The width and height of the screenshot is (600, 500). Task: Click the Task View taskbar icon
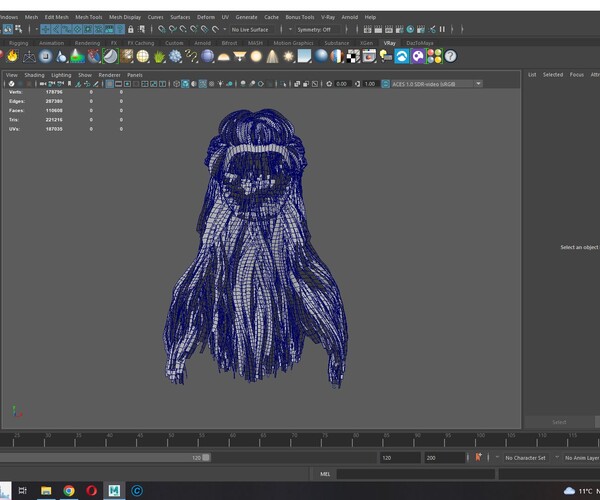tap(23, 490)
